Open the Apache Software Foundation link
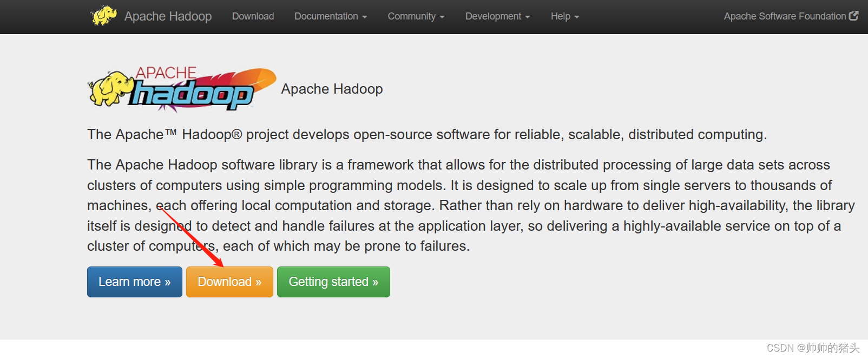Image resolution: width=868 pixels, height=358 pixels. point(785,16)
